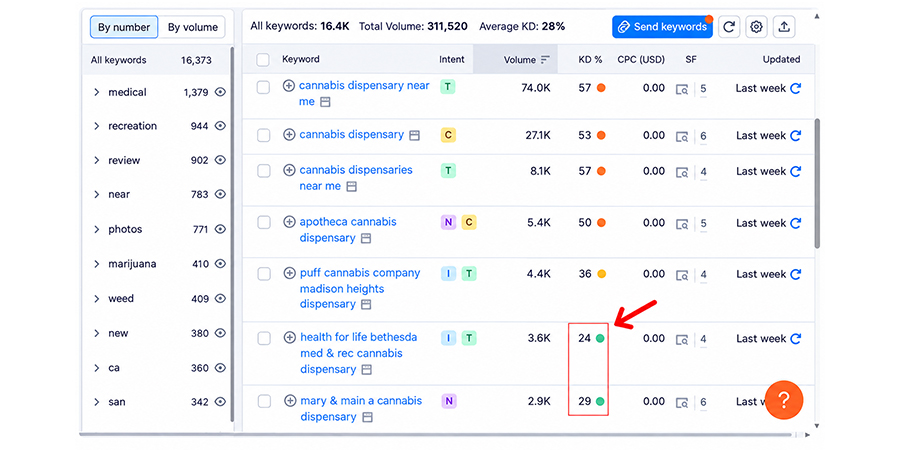Check the 'cannabis dispensary' row checkbox

(x=263, y=135)
